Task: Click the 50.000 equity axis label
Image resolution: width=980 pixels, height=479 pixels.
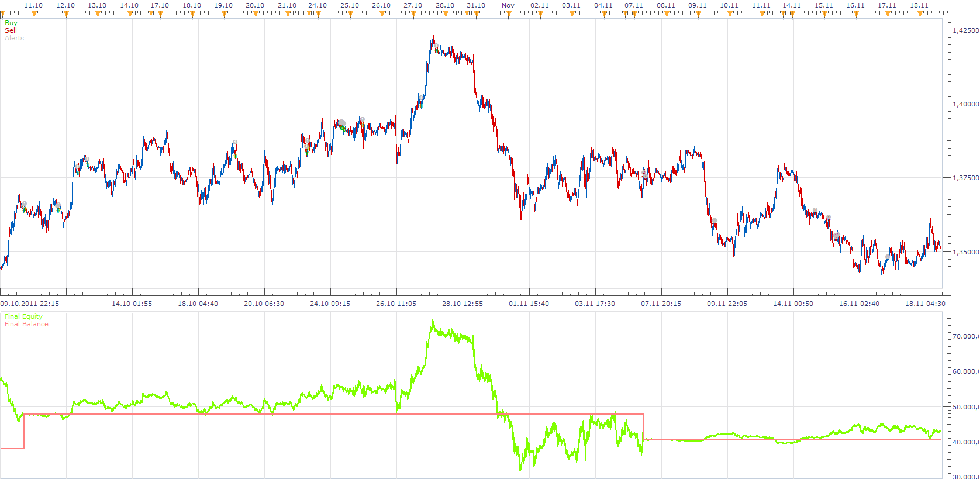Action: (966, 407)
